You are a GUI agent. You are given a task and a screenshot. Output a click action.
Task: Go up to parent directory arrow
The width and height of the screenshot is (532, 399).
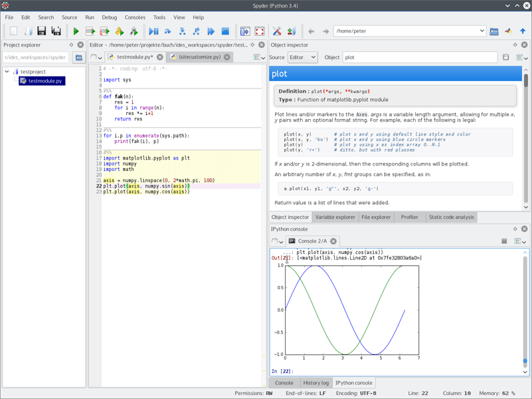pos(523,31)
